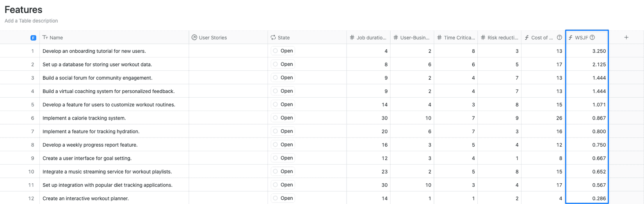
Task: Click the relation icon in User Stories header
Action: tap(194, 38)
